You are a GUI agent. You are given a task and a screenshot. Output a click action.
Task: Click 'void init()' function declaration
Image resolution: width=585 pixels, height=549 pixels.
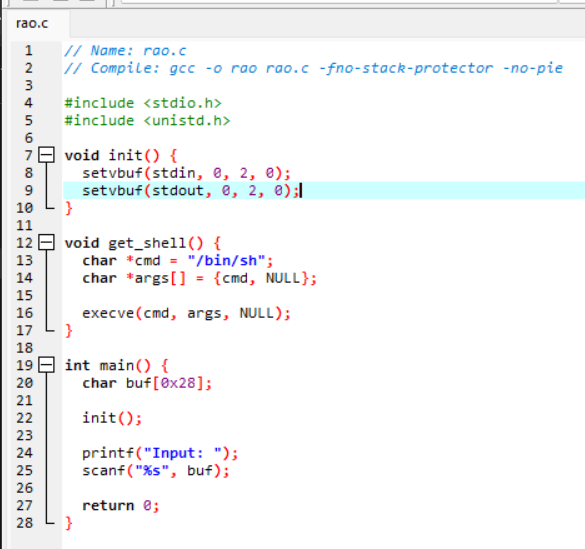click(112, 155)
